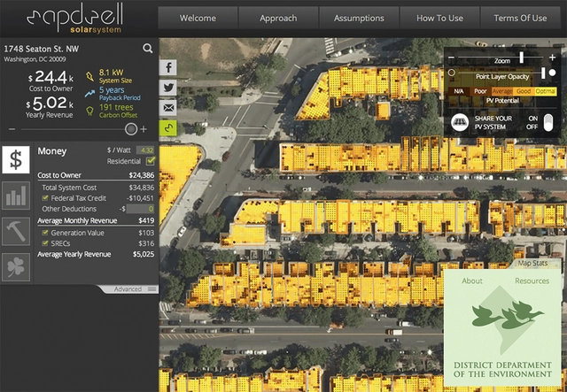Screen dimensions: 567x392
Task: Click the Payback Period trend arrow icon
Action: (89, 94)
